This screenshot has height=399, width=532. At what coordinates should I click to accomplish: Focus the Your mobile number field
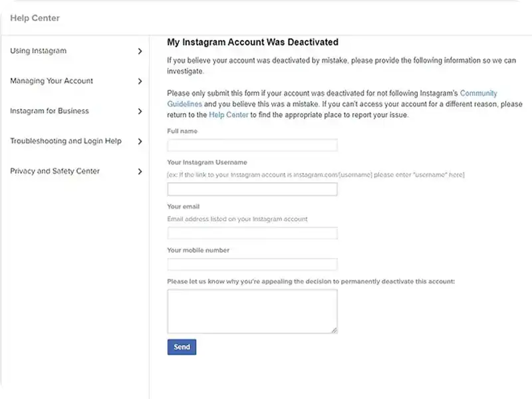pos(253,264)
